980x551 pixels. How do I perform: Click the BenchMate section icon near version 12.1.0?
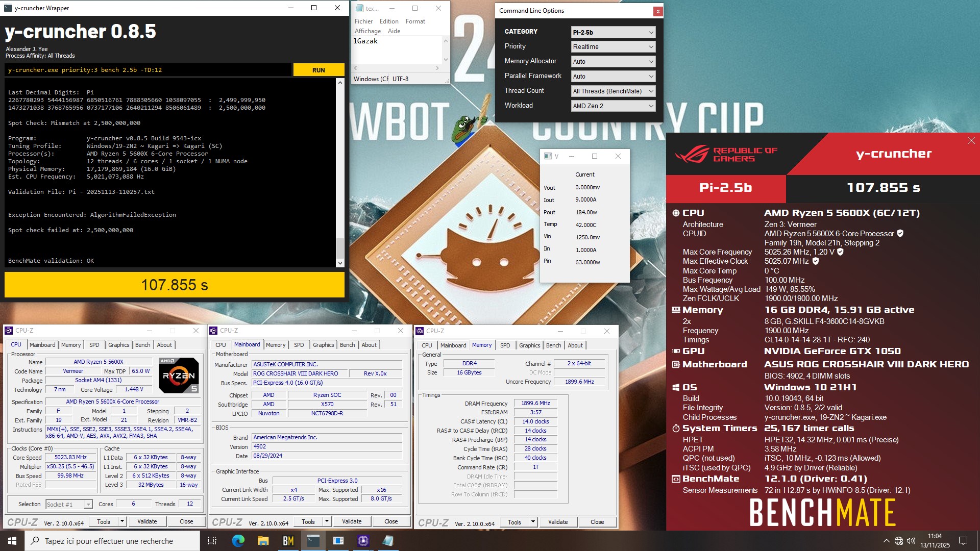[x=676, y=479]
